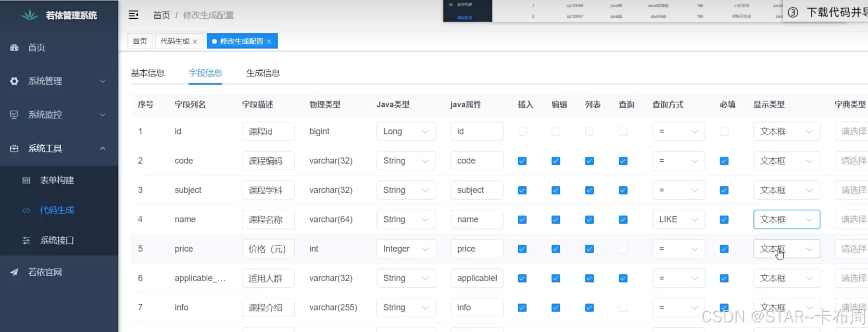Image resolution: width=868 pixels, height=332 pixels.
Task: Toggle 插入 checkbox for price row
Action: (522, 249)
